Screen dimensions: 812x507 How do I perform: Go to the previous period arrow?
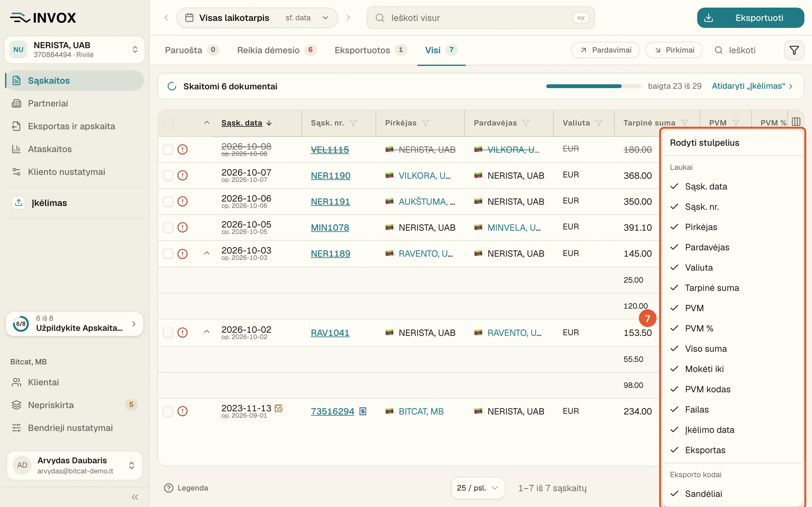click(x=166, y=18)
